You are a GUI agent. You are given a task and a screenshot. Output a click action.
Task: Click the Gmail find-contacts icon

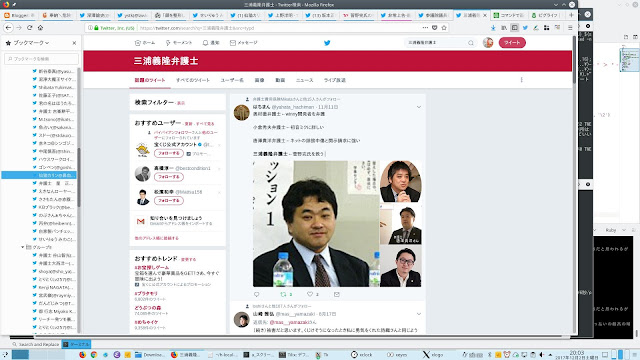click(x=141, y=221)
